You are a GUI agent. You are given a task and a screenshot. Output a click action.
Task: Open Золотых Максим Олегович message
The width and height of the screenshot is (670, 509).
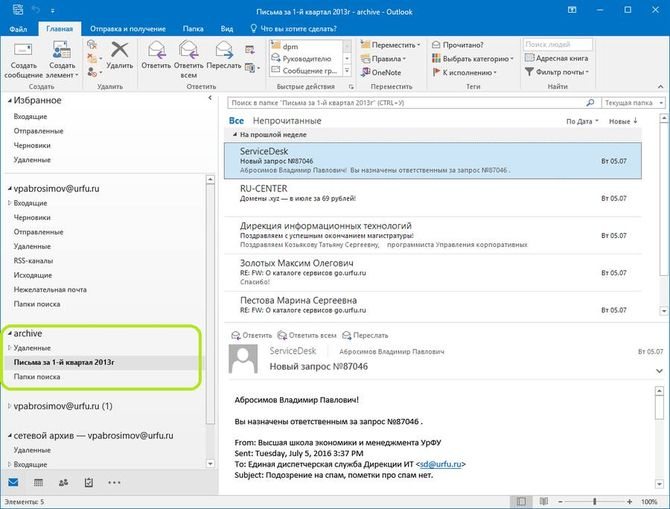(433, 273)
